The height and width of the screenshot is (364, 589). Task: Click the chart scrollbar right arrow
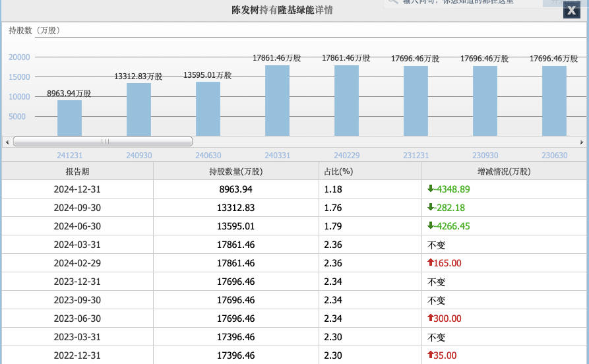tap(581, 142)
